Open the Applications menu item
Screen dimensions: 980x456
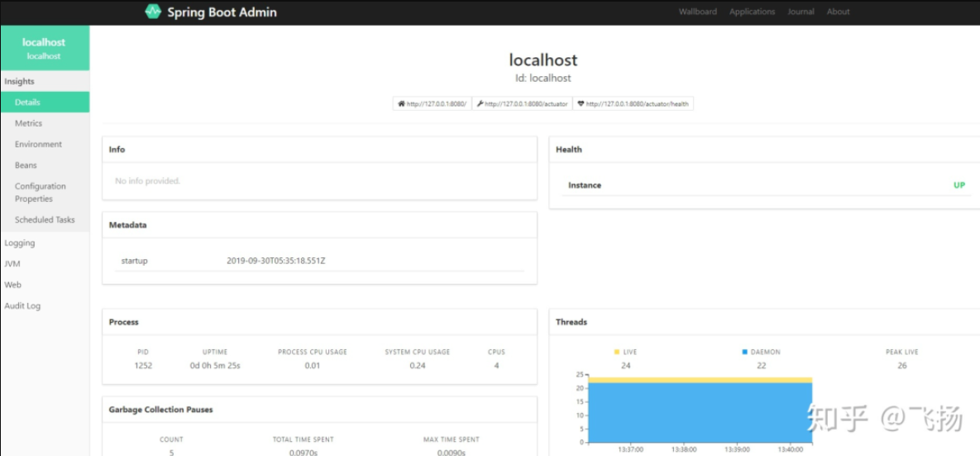[x=752, y=12]
